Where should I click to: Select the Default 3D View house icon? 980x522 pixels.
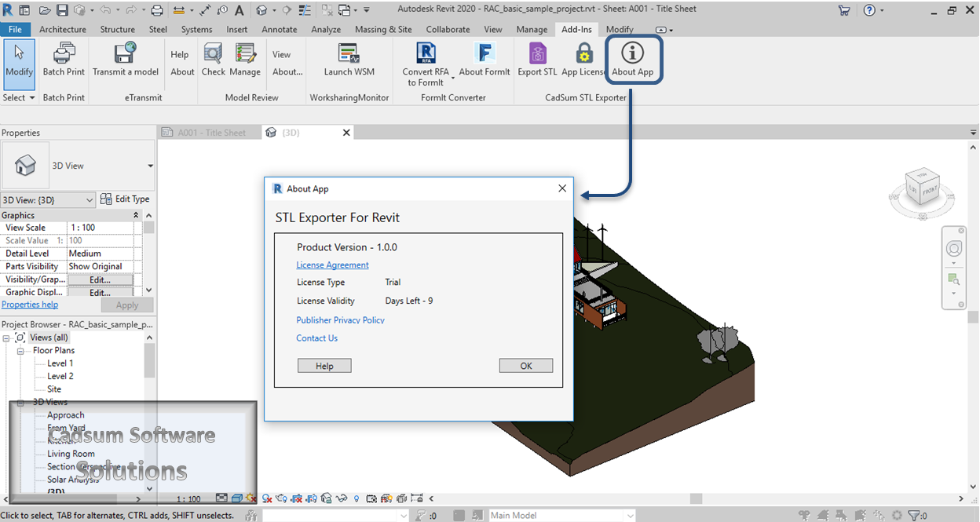coord(261,9)
